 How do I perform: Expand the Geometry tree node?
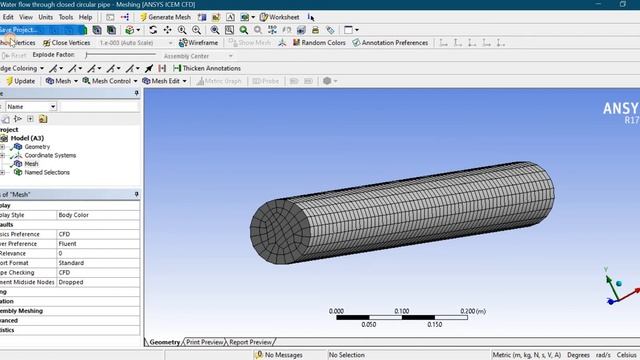click(x=2, y=147)
